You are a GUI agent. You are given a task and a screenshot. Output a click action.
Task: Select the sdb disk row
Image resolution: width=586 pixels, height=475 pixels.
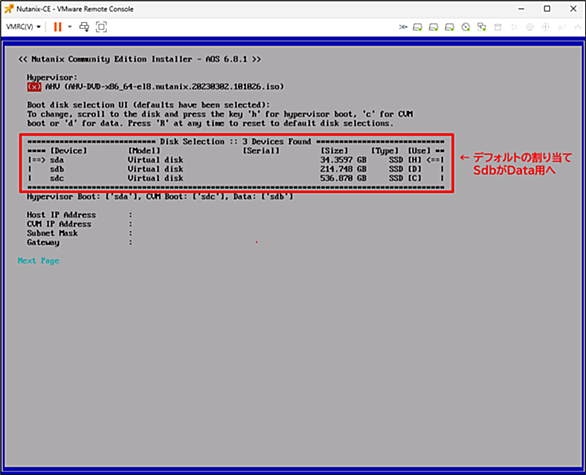pos(236,169)
